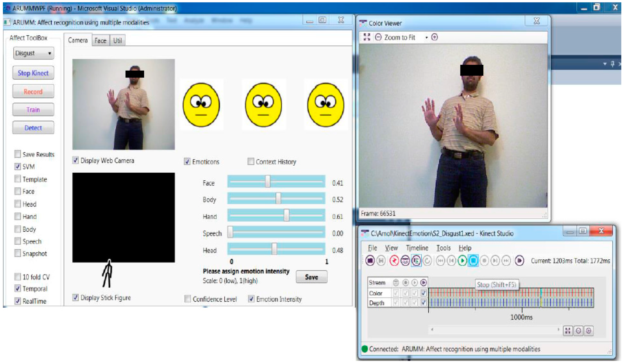624x364 pixels.
Task: Enable the Snapshot checkbox
Action: [x=18, y=253]
